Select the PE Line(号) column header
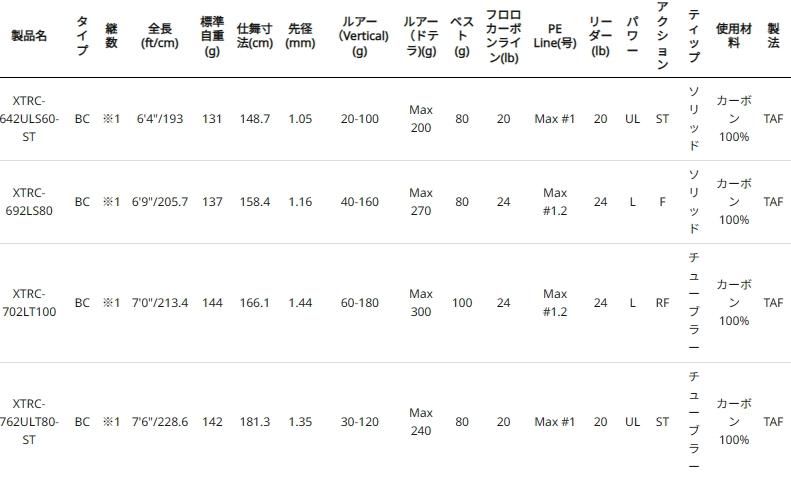The image size is (791, 478). tap(555, 35)
